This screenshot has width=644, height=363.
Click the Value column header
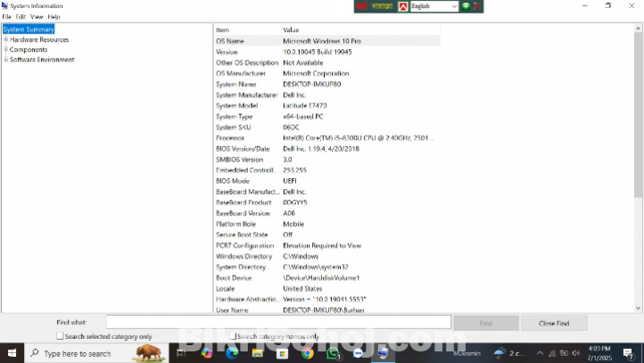(x=360, y=30)
